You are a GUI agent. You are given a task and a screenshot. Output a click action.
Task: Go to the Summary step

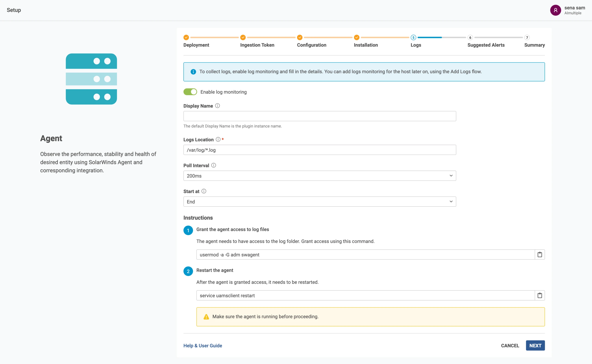pos(534,45)
